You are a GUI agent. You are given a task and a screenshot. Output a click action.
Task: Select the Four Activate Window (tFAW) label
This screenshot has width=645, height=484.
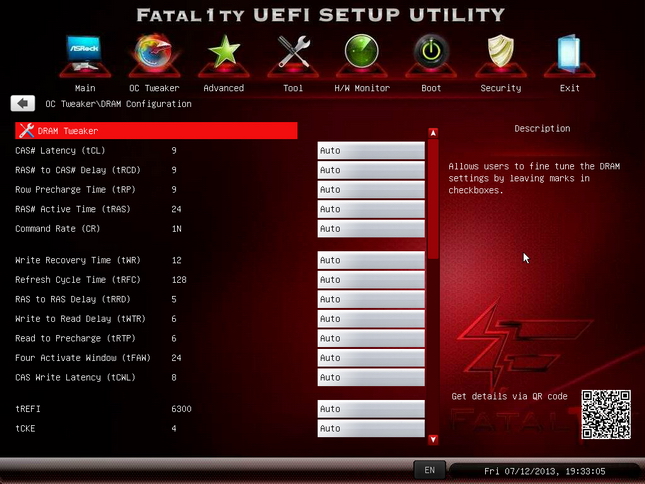[83, 358]
